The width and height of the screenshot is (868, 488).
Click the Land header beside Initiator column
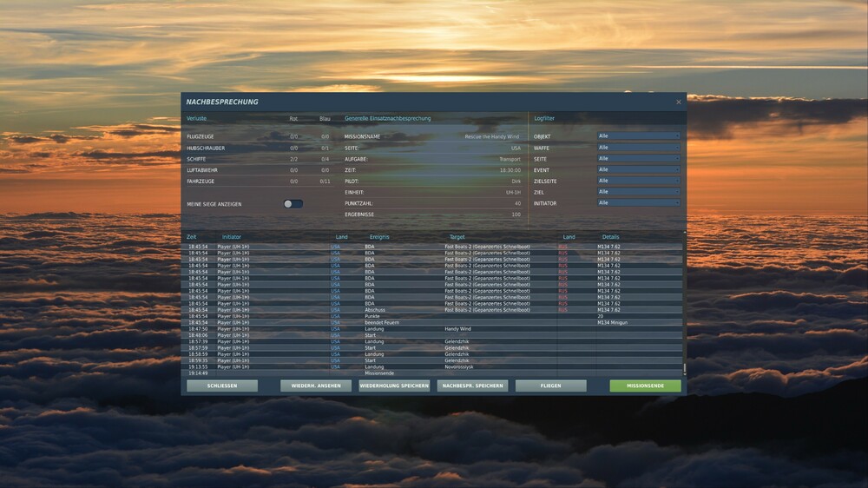click(x=341, y=237)
